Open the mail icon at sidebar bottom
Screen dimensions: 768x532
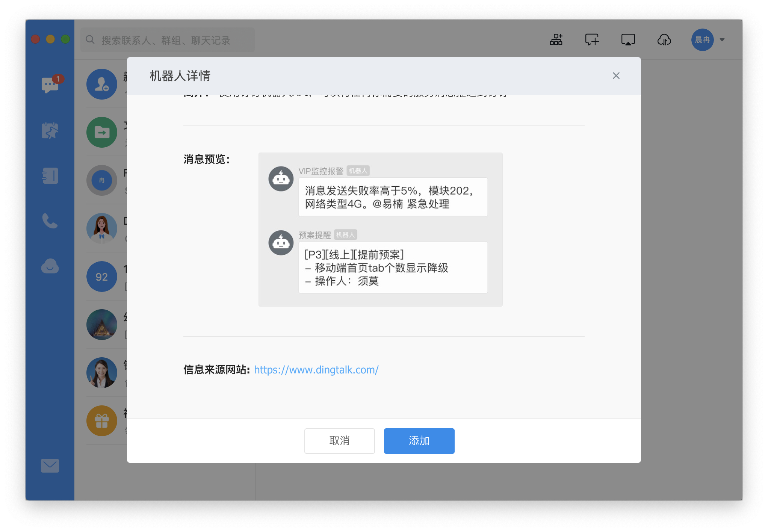coord(50,465)
